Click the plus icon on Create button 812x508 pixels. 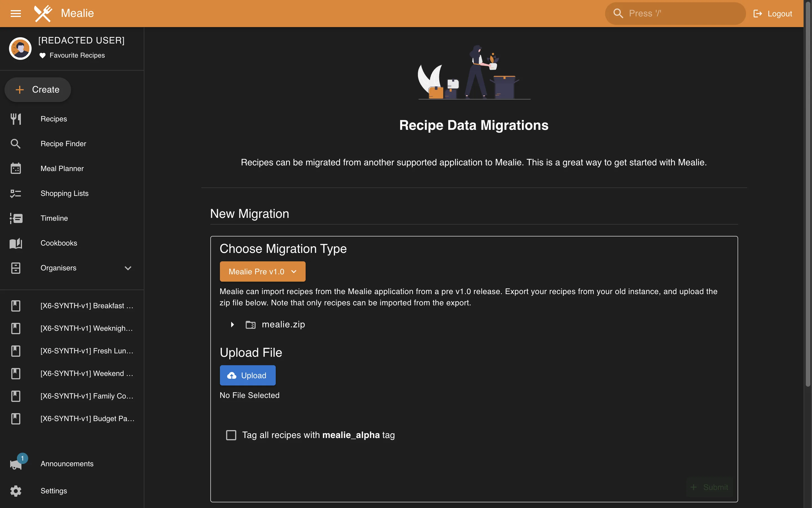(20, 90)
